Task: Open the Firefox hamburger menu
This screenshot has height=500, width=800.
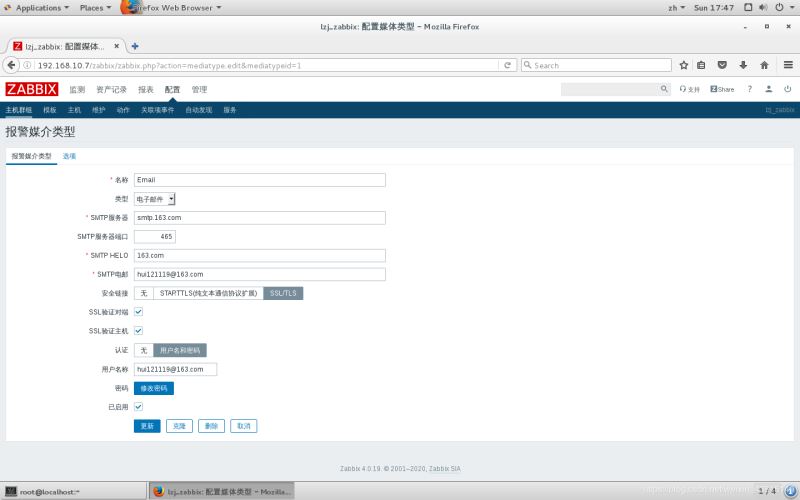Action: coord(788,65)
